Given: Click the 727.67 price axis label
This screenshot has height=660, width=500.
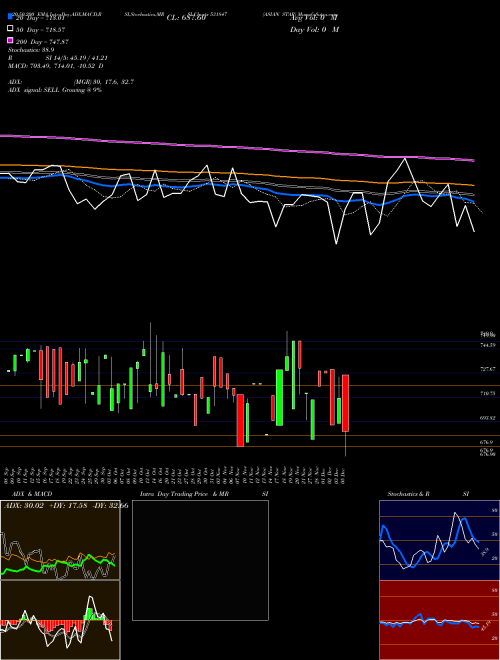Looking at the screenshot, I should [x=488, y=369].
